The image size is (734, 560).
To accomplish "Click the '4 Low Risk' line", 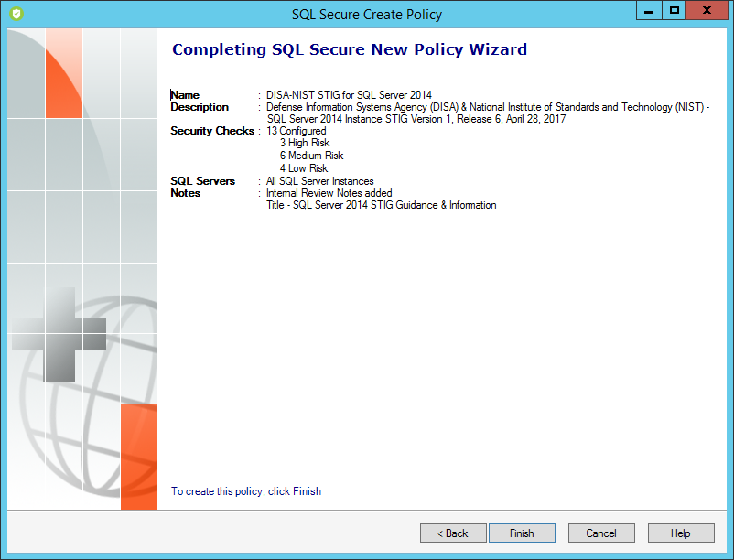I will point(304,168).
